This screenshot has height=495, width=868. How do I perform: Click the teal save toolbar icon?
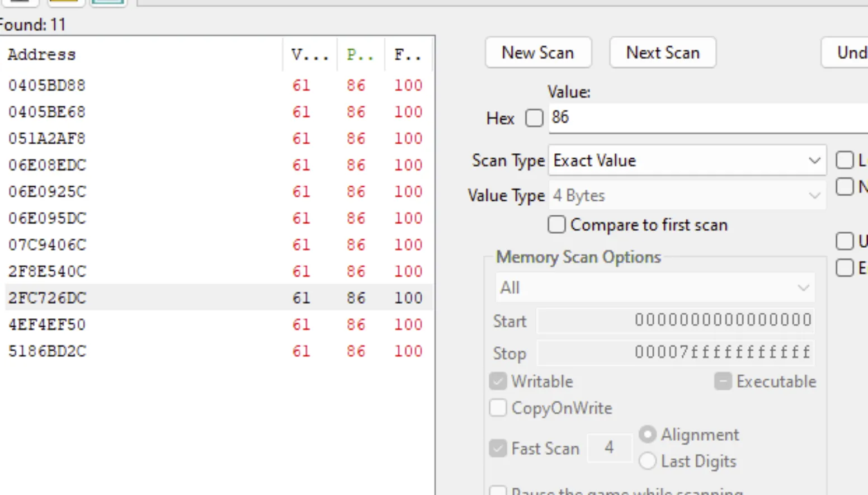click(107, 2)
